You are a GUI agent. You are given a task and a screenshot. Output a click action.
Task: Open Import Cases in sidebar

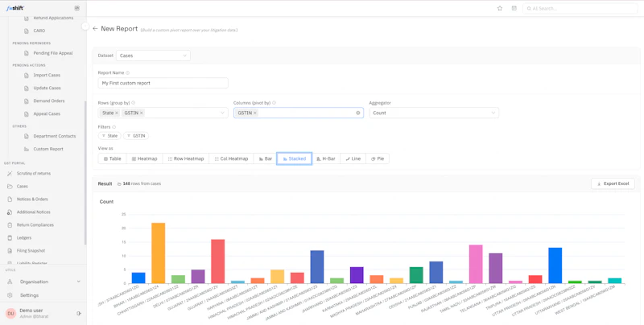pyautogui.click(x=47, y=75)
